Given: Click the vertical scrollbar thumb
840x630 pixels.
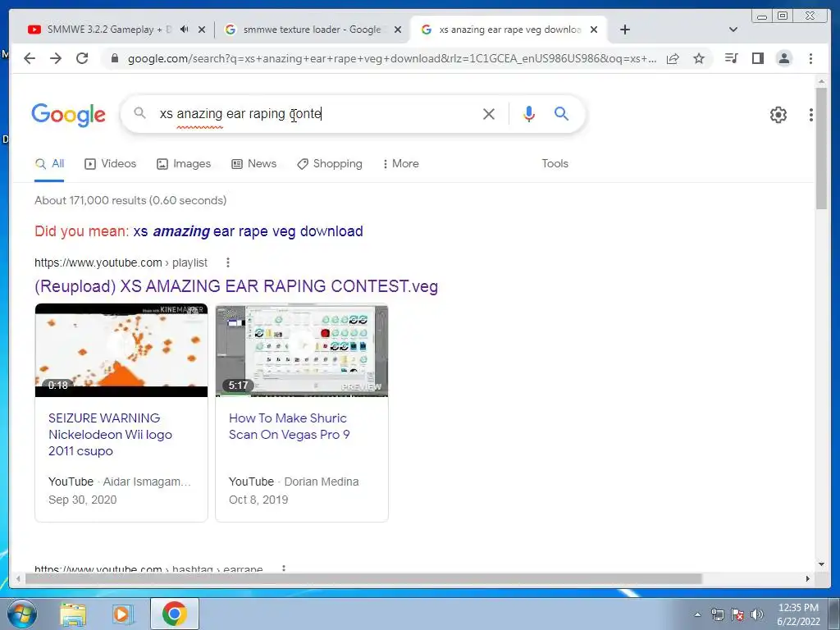Looking at the screenshot, I should tap(821, 148).
